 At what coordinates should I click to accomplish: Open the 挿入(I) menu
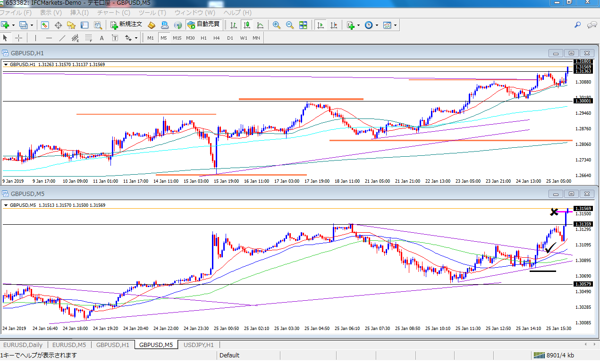(x=79, y=13)
